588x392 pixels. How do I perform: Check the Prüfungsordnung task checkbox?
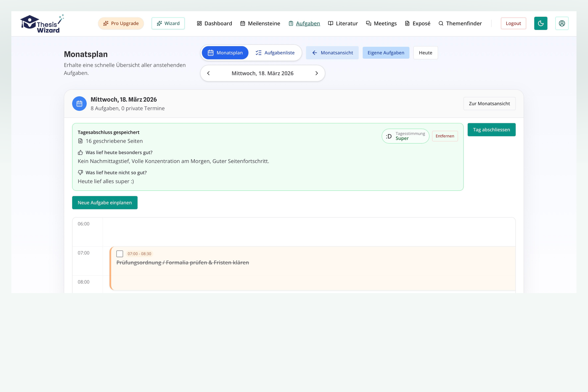pos(120,254)
